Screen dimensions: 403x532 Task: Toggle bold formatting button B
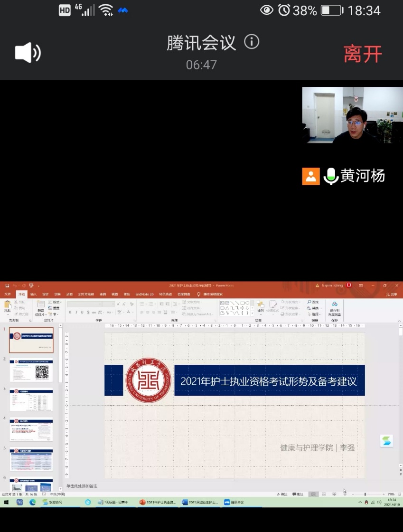[70, 312]
